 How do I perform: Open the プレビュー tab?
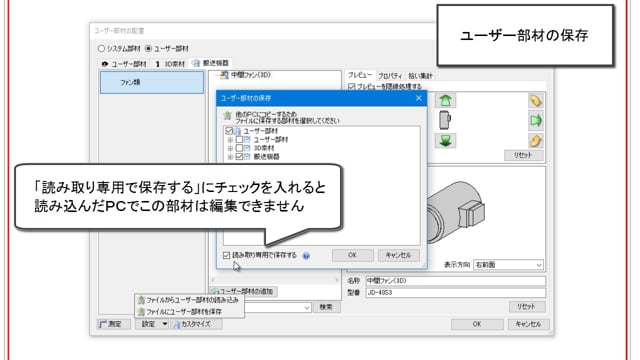(360, 75)
